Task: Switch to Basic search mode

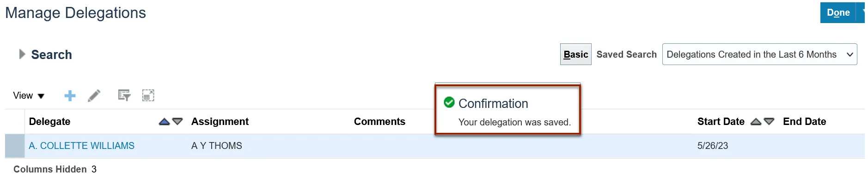Action: 575,54
